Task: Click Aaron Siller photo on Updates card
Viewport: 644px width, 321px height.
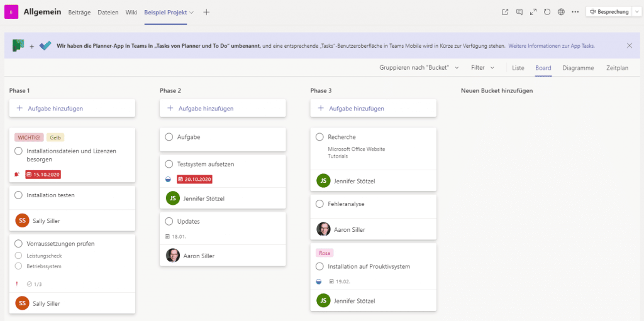Action: [173, 255]
